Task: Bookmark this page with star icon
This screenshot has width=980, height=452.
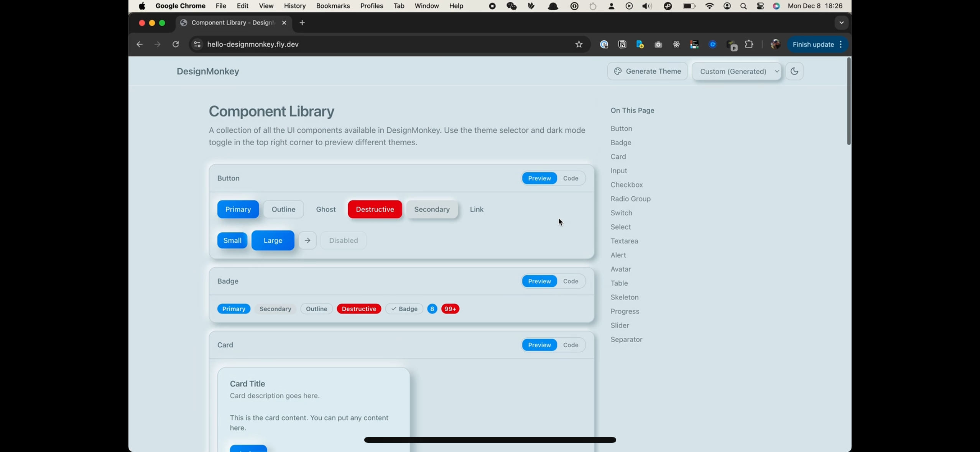Action: pyautogui.click(x=579, y=44)
